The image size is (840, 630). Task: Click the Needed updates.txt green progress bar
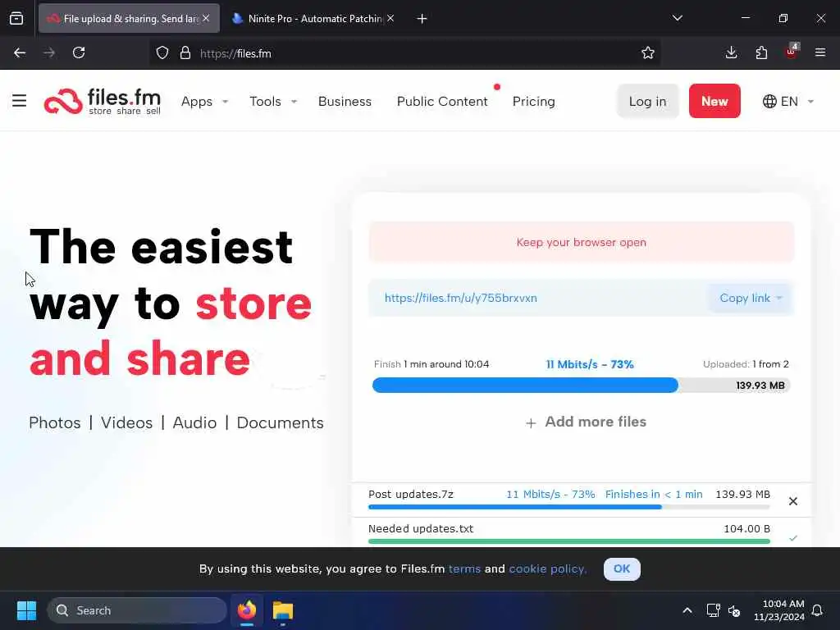tap(569, 541)
